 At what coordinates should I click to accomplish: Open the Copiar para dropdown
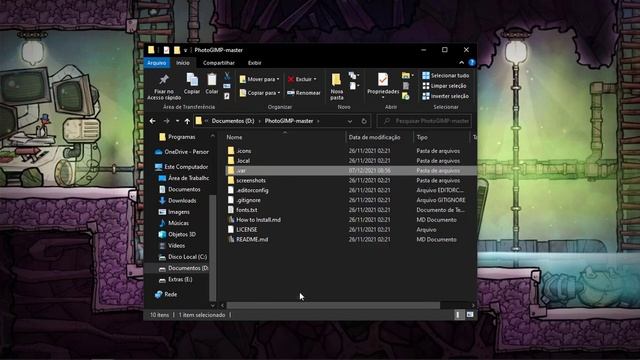tap(260, 93)
